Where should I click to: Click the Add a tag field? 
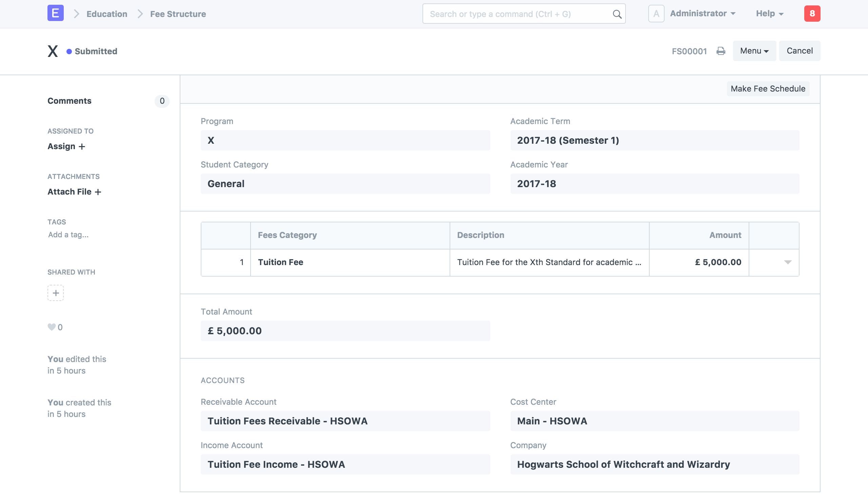tap(68, 235)
